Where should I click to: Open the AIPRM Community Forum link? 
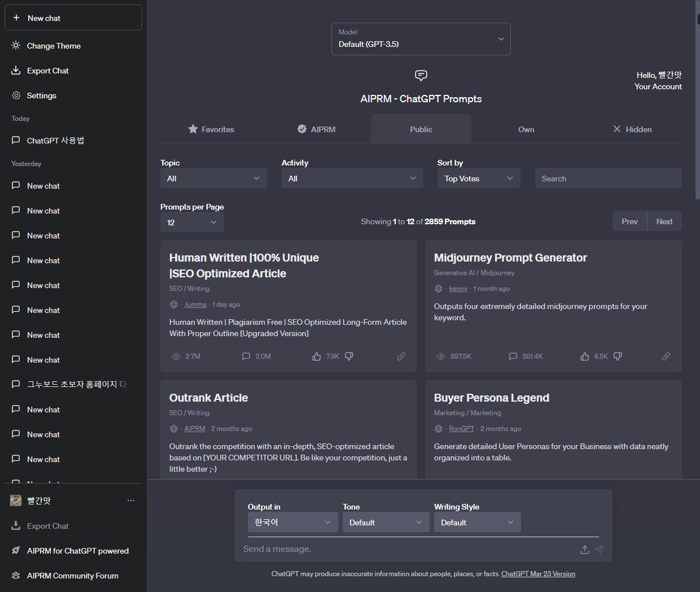click(x=73, y=576)
